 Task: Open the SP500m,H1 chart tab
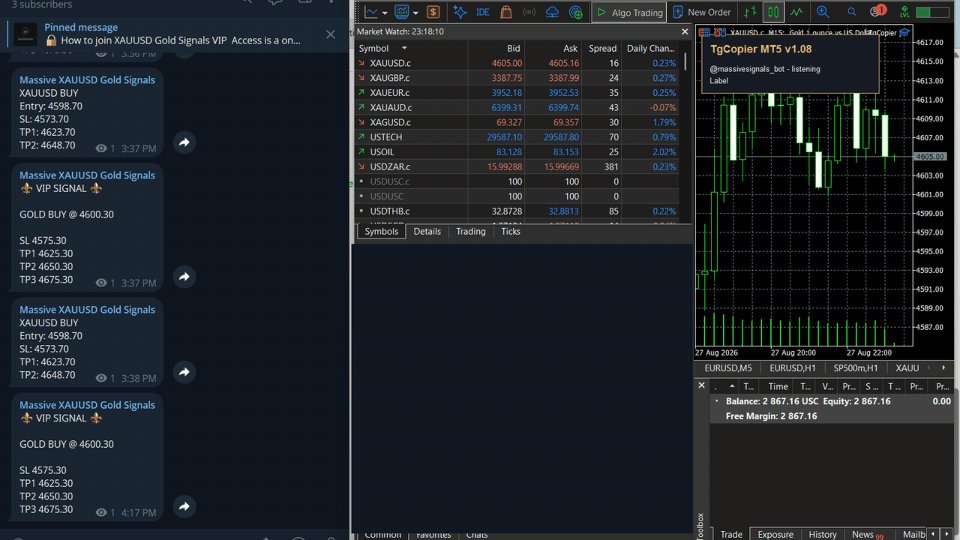click(x=855, y=368)
